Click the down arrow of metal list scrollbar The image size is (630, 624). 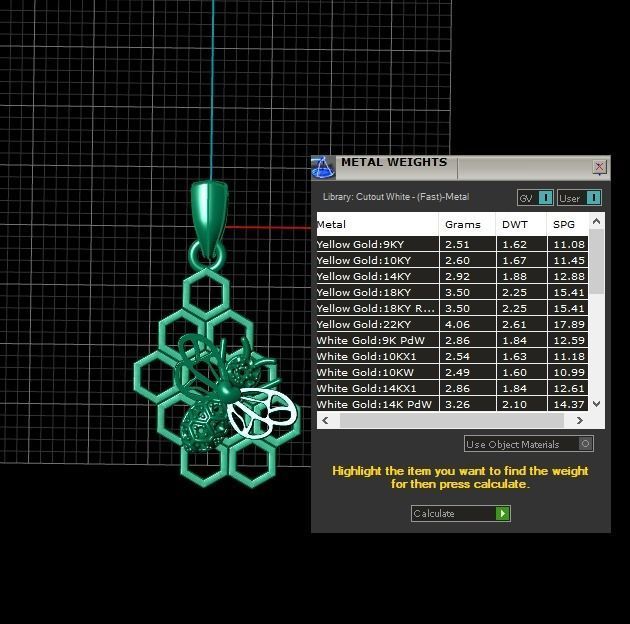pyautogui.click(x=597, y=404)
